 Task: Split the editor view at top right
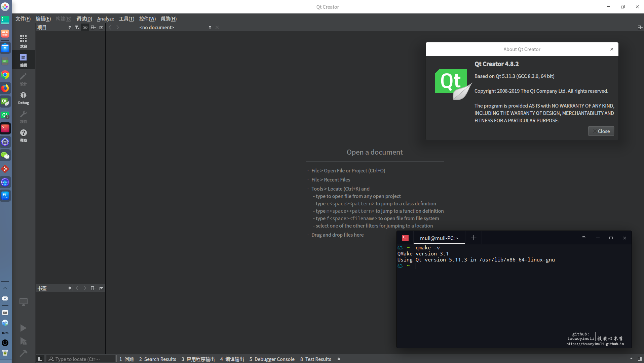[640, 27]
